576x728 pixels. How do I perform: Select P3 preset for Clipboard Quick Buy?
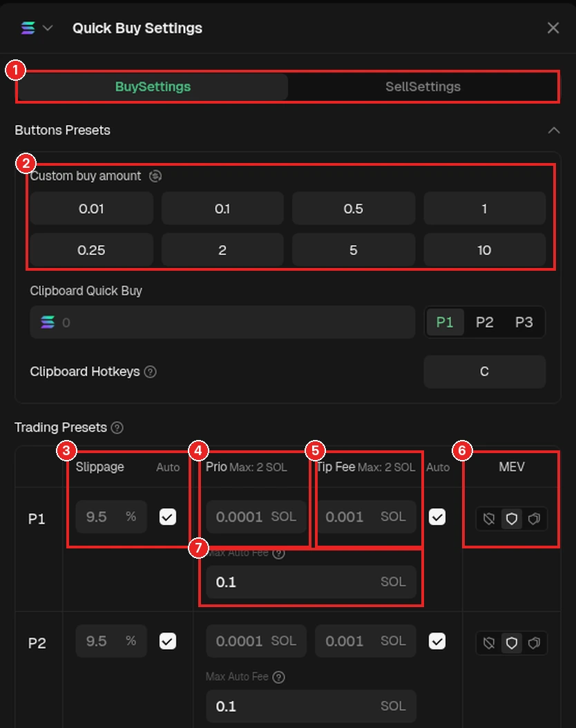524,323
